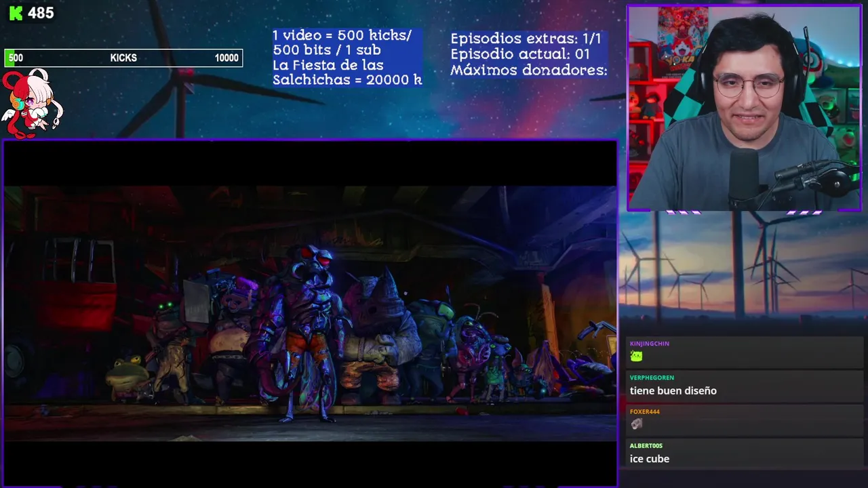
Task: Click the 'Máximos donadores:' text
Action: 529,69
